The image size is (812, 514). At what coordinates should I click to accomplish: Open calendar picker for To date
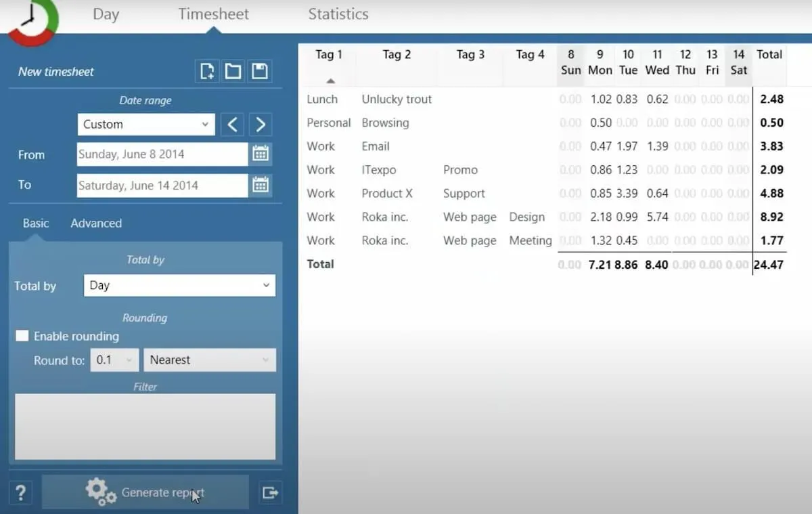pos(261,185)
